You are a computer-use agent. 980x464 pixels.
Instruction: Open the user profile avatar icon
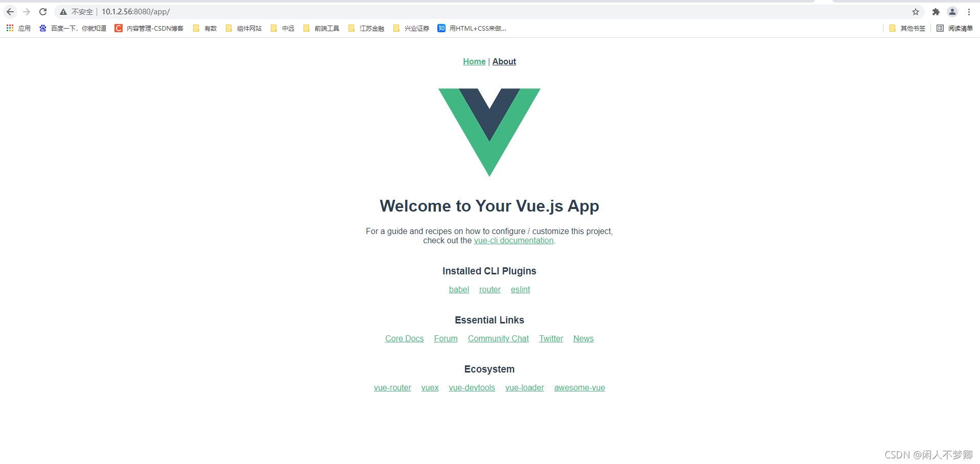pos(952,12)
